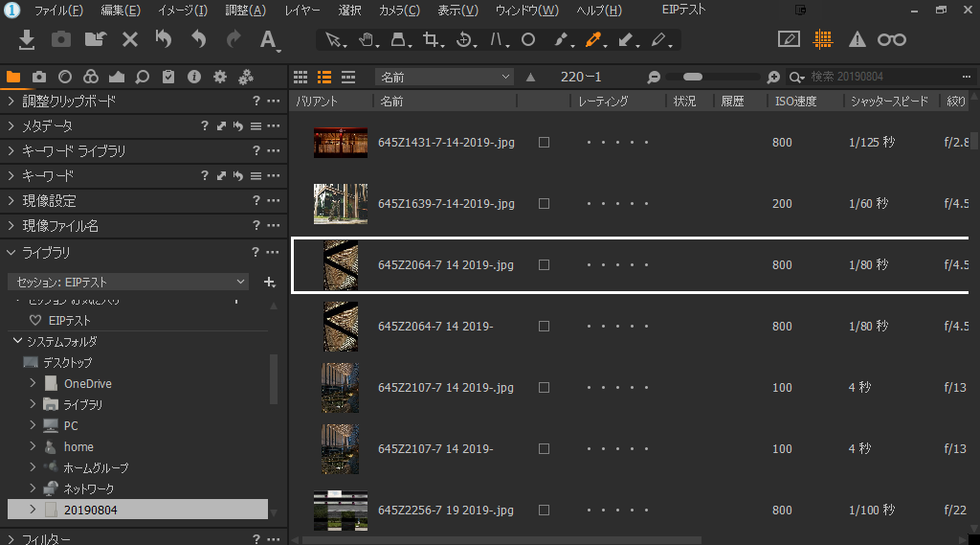Click the Reset adjustments arrow icon

[x=164, y=39]
